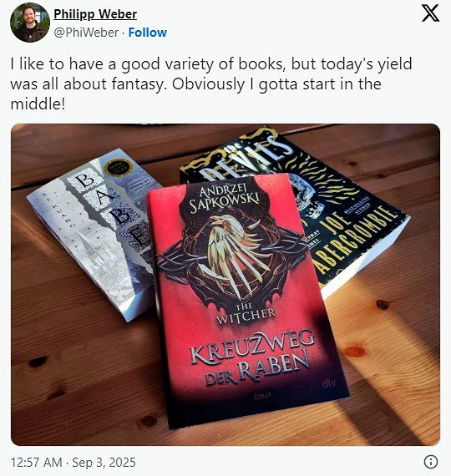Image resolution: width=451 pixels, height=476 pixels.
Task: Open the 12:57 AM timestamp link
Action: coord(36,463)
